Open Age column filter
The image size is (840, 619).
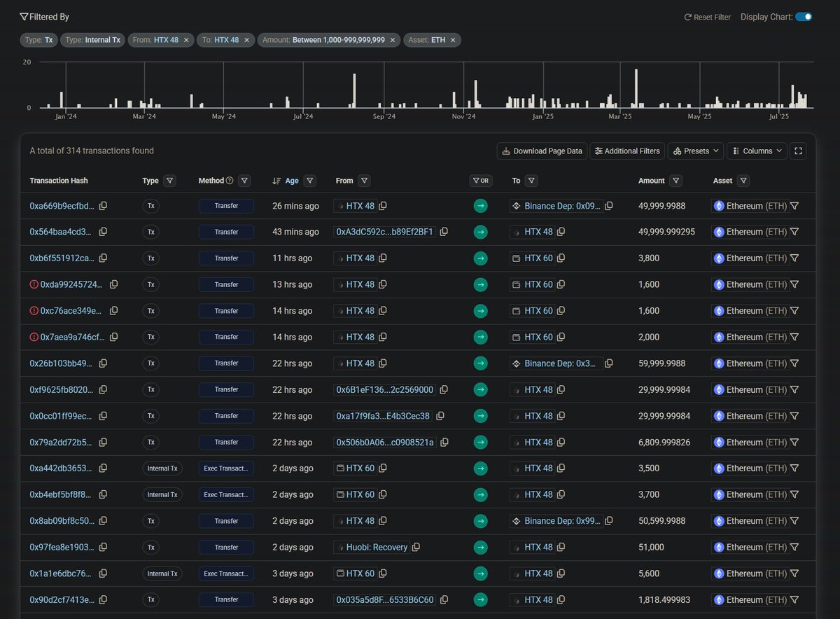[310, 181]
